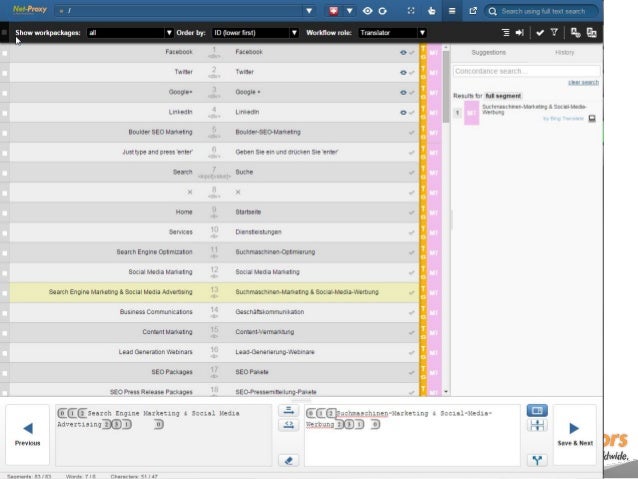Click the eraser icon below source segment
Viewport: 638px width, 479px height.
click(x=288, y=460)
